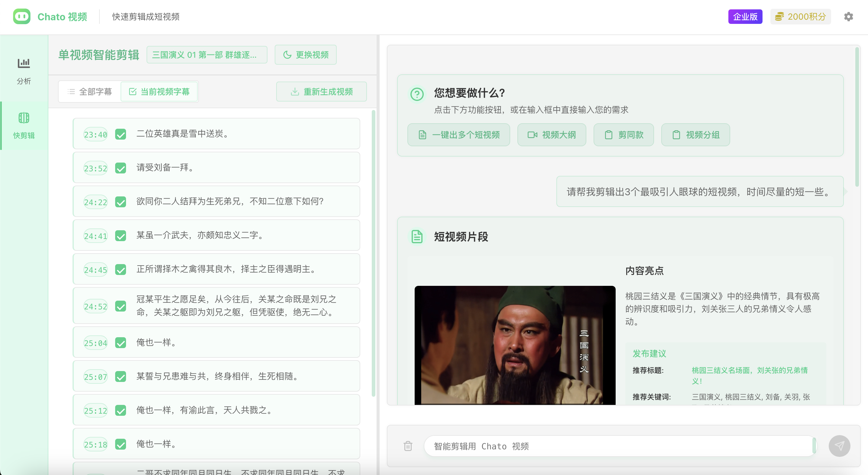Click the 单视频智能剪辑 title
Screen dimensions: 868x475
click(99, 55)
